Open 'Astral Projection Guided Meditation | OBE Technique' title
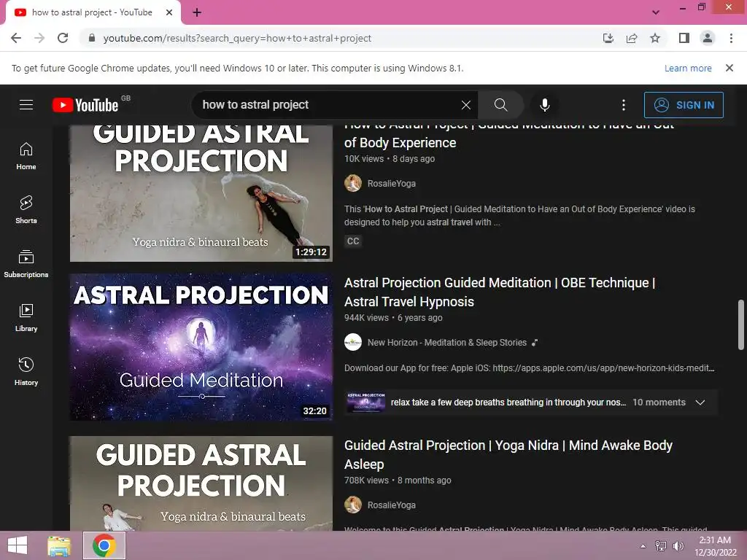Screen dimensions: 747x560 (500, 292)
